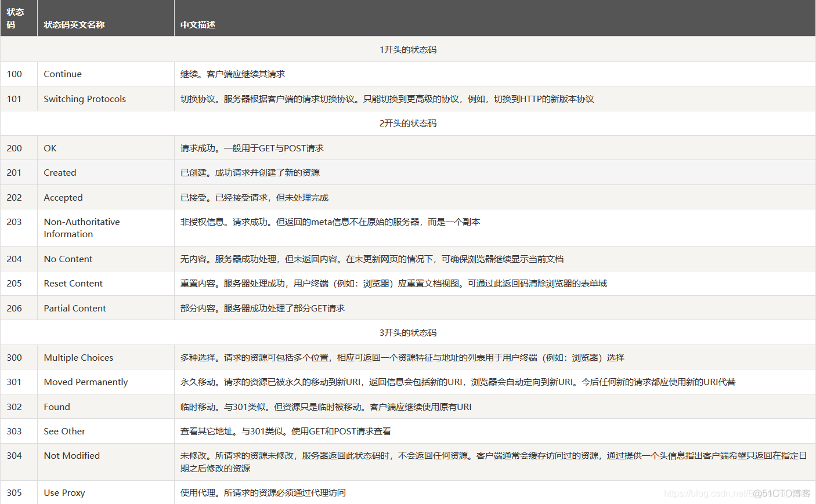Click description starting with 非授权信息
816x504 pixels.
click(x=330, y=222)
